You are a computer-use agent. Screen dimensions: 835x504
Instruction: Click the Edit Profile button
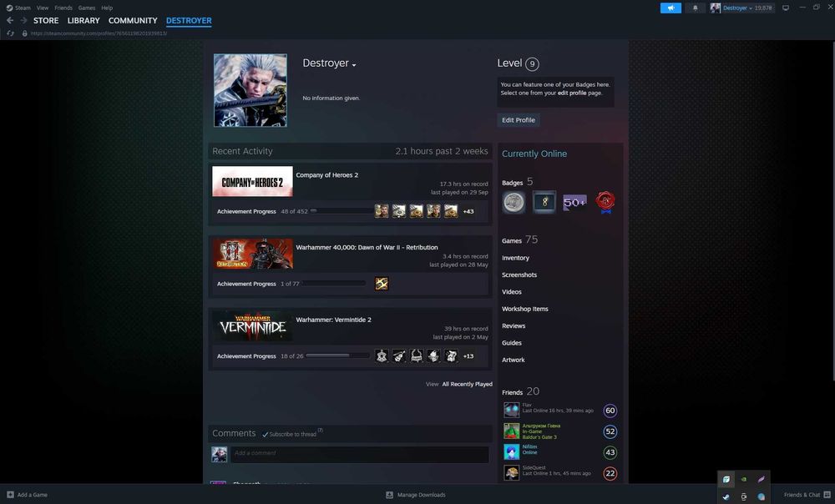519,120
